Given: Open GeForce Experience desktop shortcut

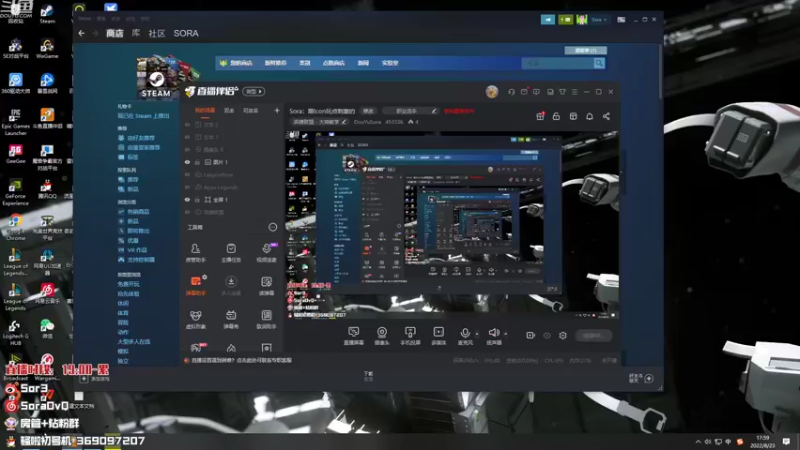Looking at the screenshot, I should coord(15,192).
